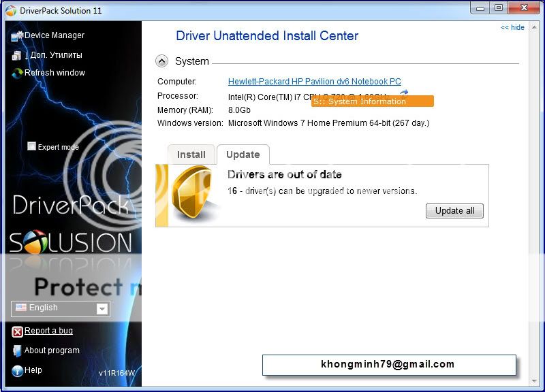Click the 16 - driver(s) can be upgraded text
This screenshot has height=392, width=545.
click(322, 191)
